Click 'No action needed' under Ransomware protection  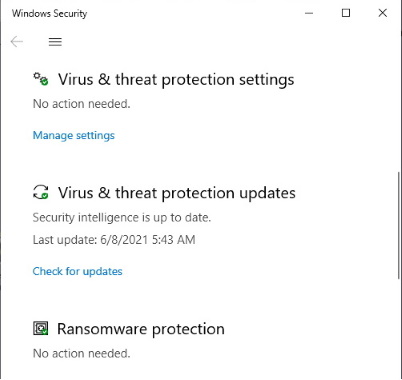point(81,353)
